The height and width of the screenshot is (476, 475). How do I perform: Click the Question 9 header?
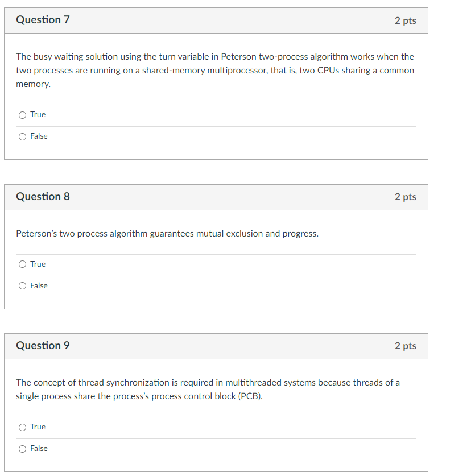pyautogui.click(x=43, y=345)
